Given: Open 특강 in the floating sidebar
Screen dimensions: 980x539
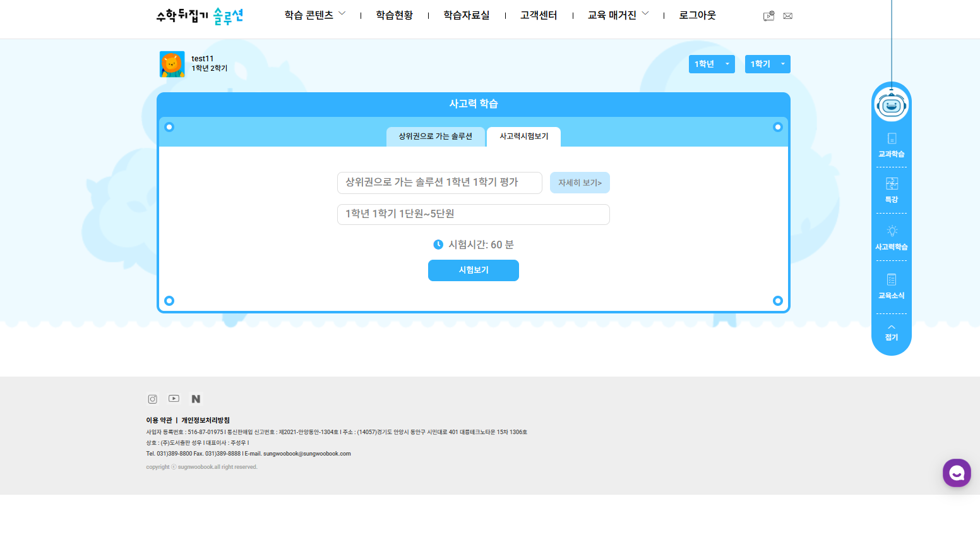Looking at the screenshot, I should (891, 190).
